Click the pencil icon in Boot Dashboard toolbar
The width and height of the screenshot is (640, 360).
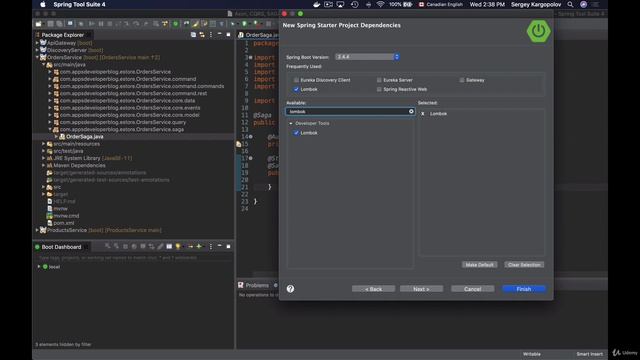[x=160, y=247]
